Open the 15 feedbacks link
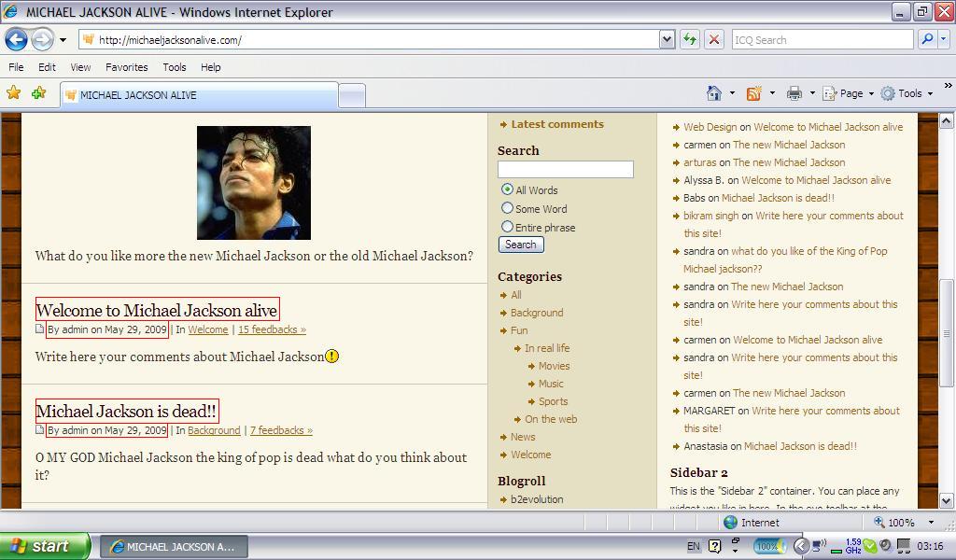Viewport: 956px width, 560px height. [272, 329]
